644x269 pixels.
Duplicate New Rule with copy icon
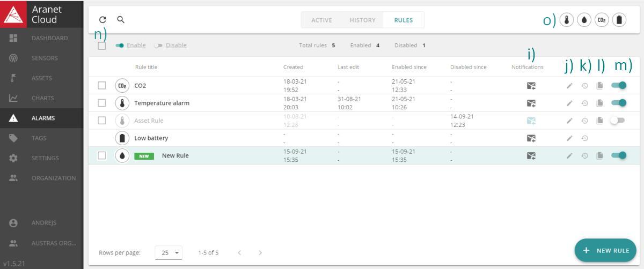click(600, 155)
